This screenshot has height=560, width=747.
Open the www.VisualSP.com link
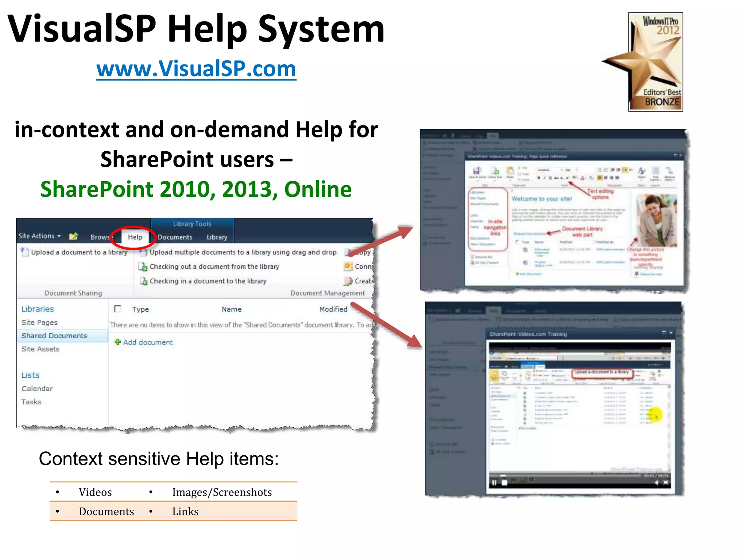point(196,69)
